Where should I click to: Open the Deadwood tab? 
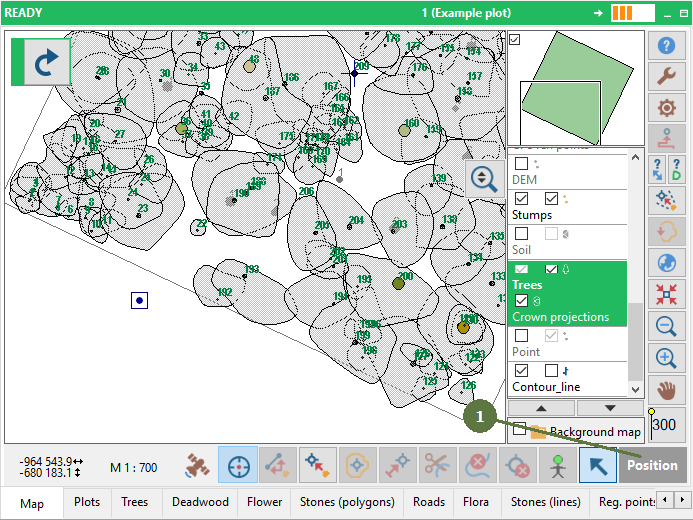200,502
